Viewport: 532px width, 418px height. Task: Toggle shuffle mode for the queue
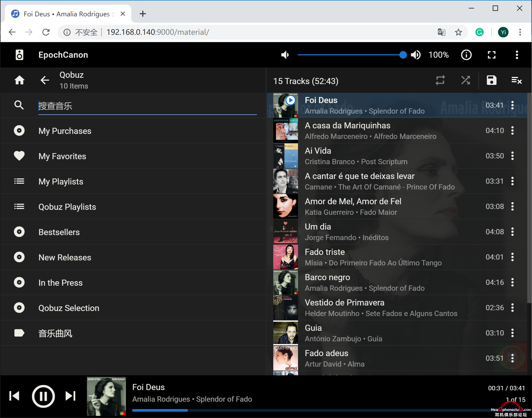pyautogui.click(x=465, y=80)
